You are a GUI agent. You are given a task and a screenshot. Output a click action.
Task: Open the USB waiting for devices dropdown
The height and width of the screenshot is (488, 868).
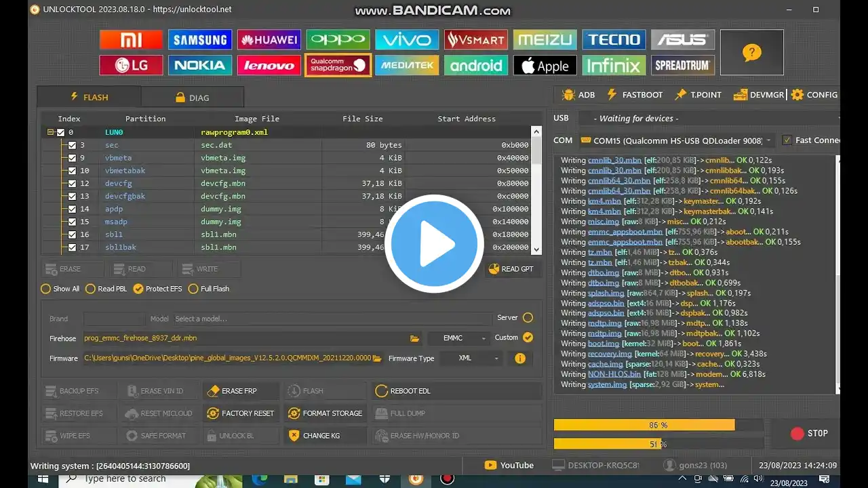click(x=709, y=119)
